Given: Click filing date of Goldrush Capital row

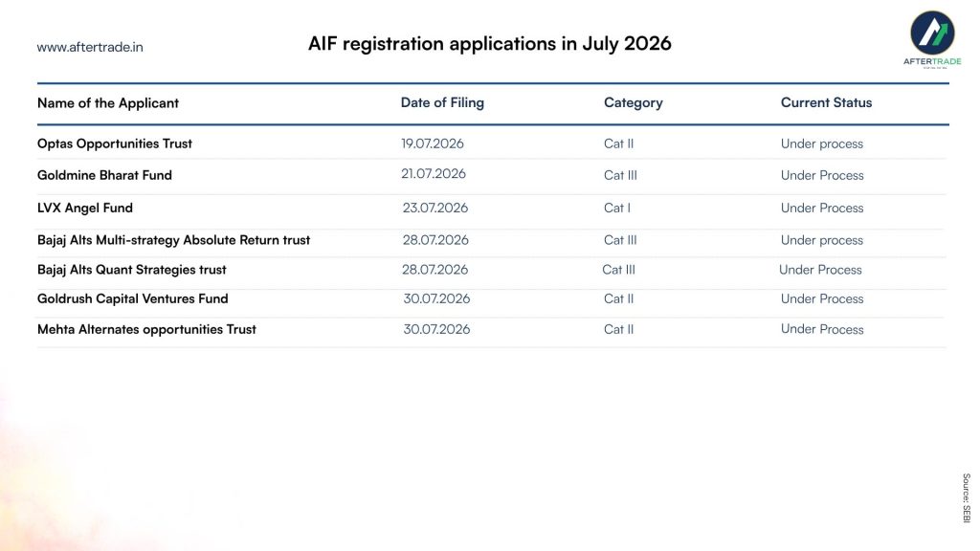Looking at the screenshot, I should pos(436,299).
